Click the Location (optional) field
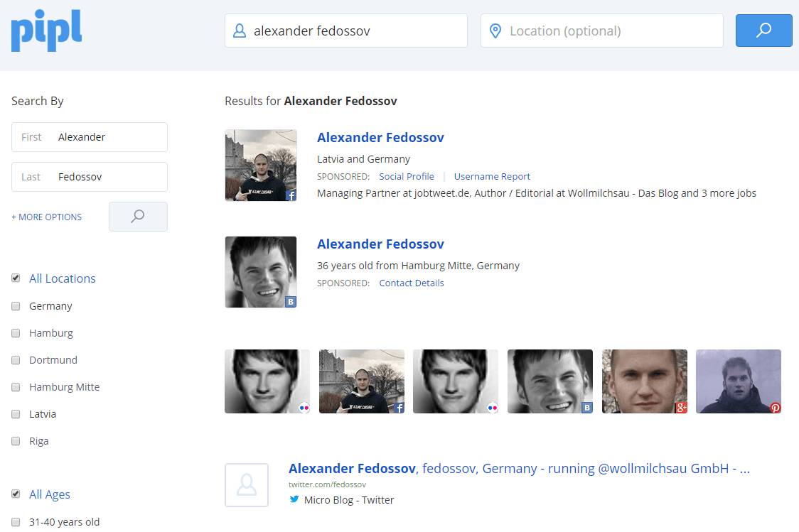The width and height of the screenshot is (799, 532). (602, 31)
